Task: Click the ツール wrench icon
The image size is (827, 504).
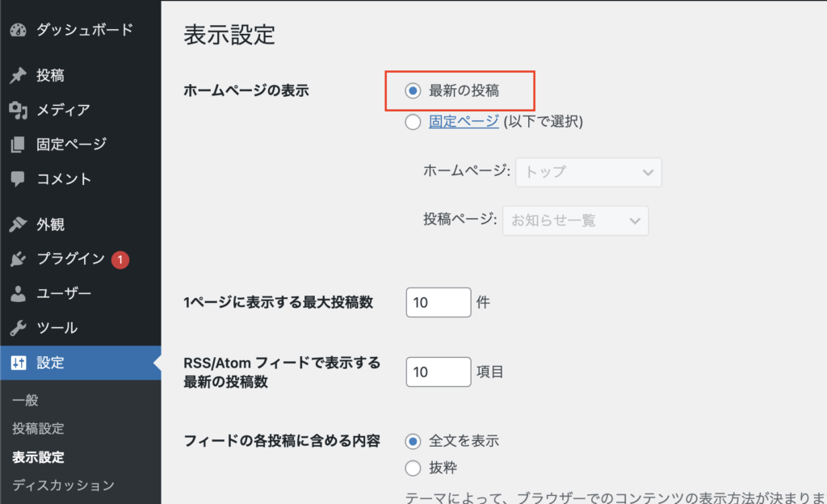Action: (x=19, y=328)
